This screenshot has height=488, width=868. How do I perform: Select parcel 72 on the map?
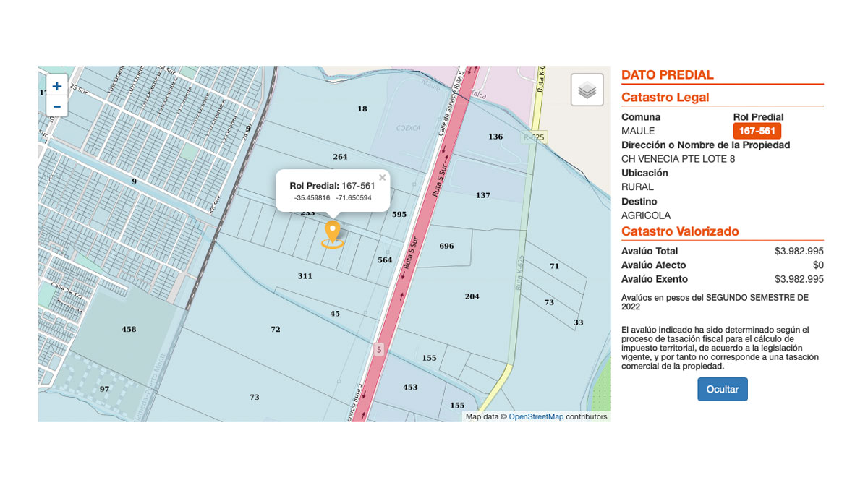[276, 330]
